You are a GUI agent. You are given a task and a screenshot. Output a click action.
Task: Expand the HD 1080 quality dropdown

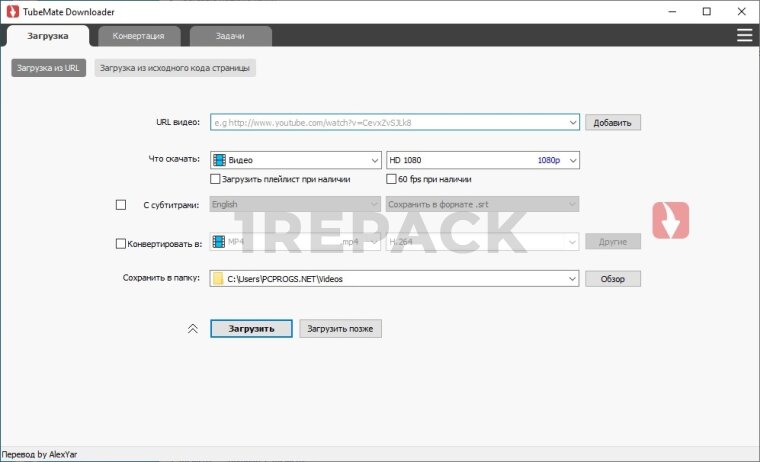[x=573, y=160]
